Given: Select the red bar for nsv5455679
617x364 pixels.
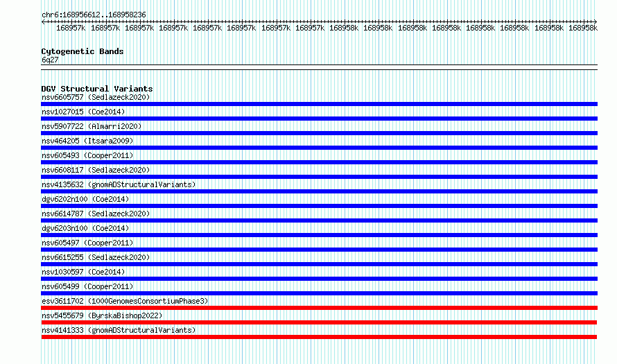Looking at the screenshot, I should [x=319, y=322].
